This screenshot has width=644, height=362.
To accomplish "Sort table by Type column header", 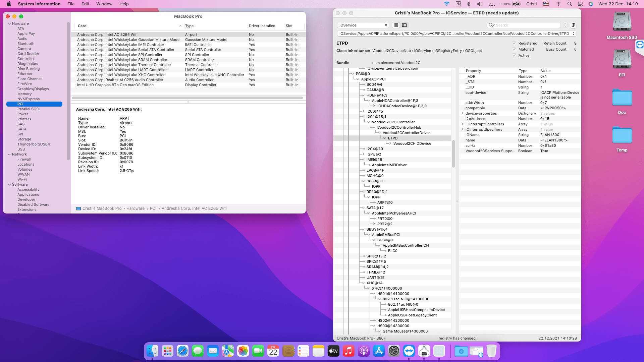I will (216, 26).
